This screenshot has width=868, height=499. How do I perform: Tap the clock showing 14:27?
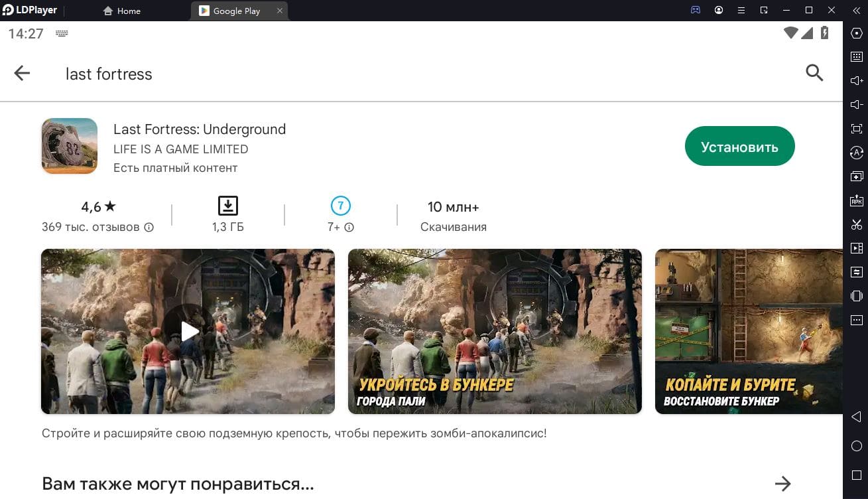click(x=26, y=34)
